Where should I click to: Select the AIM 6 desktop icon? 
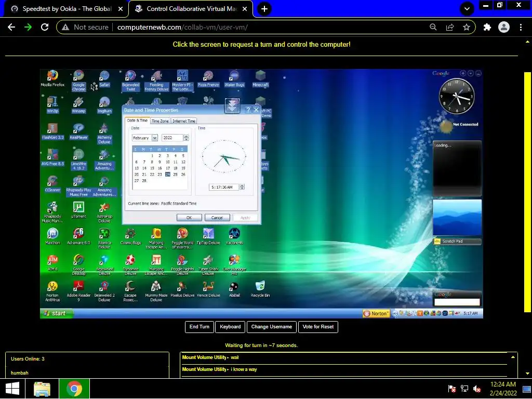(52, 262)
